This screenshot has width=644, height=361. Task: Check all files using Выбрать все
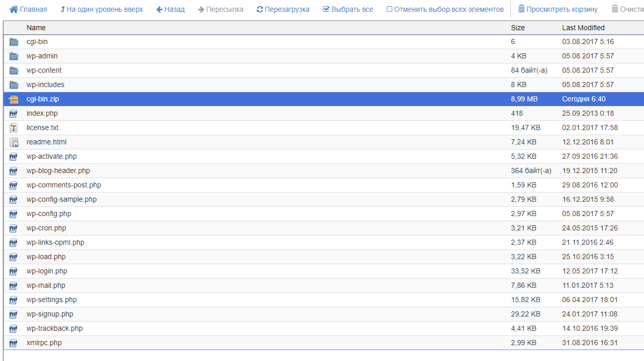348,9
